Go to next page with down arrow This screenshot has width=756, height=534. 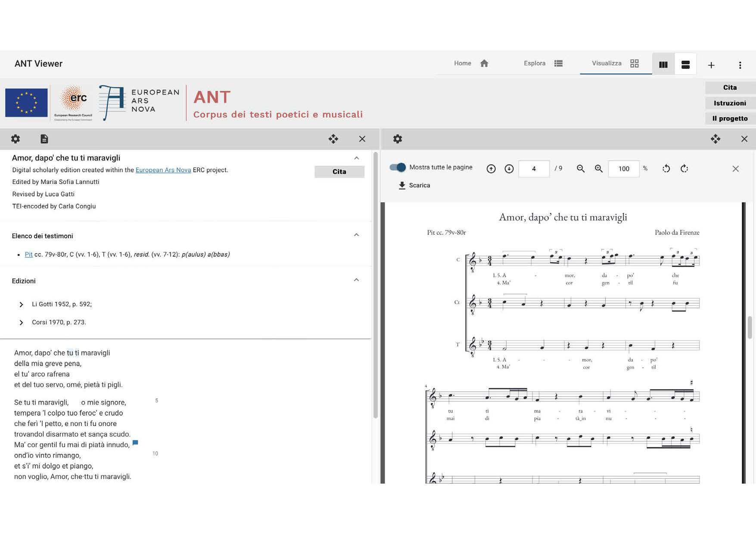pos(509,169)
